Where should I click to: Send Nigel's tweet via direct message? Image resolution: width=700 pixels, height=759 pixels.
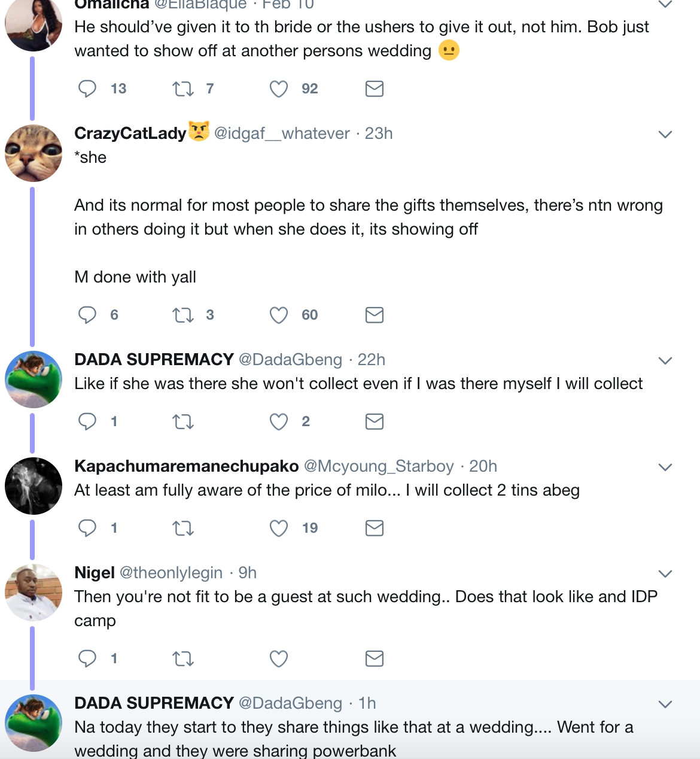375,658
